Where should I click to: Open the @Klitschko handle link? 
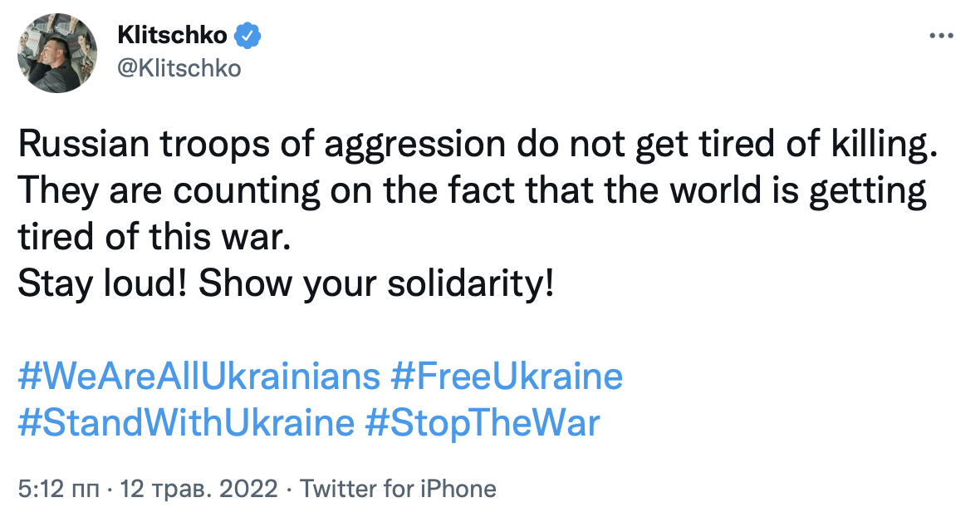coord(180,67)
